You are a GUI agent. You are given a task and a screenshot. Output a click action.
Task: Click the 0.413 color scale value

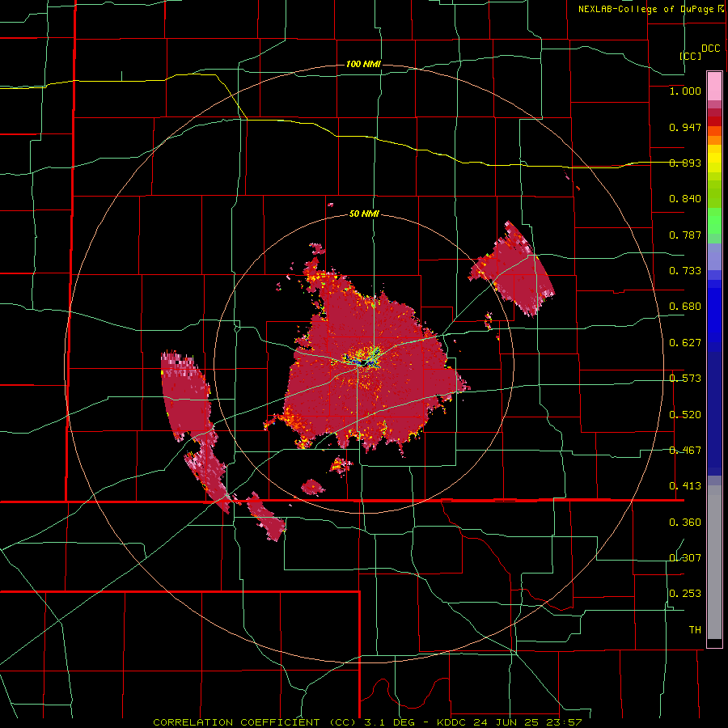click(685, 486)
